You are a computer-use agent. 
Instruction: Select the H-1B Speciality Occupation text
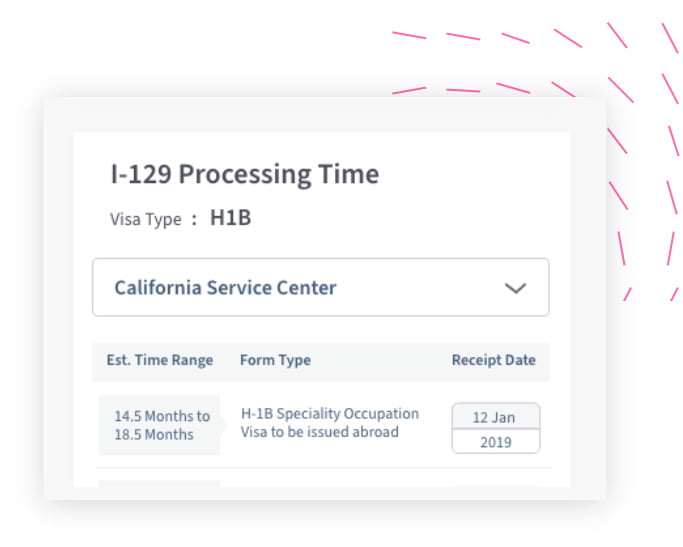pyautogui.click(x=330, y=414)
